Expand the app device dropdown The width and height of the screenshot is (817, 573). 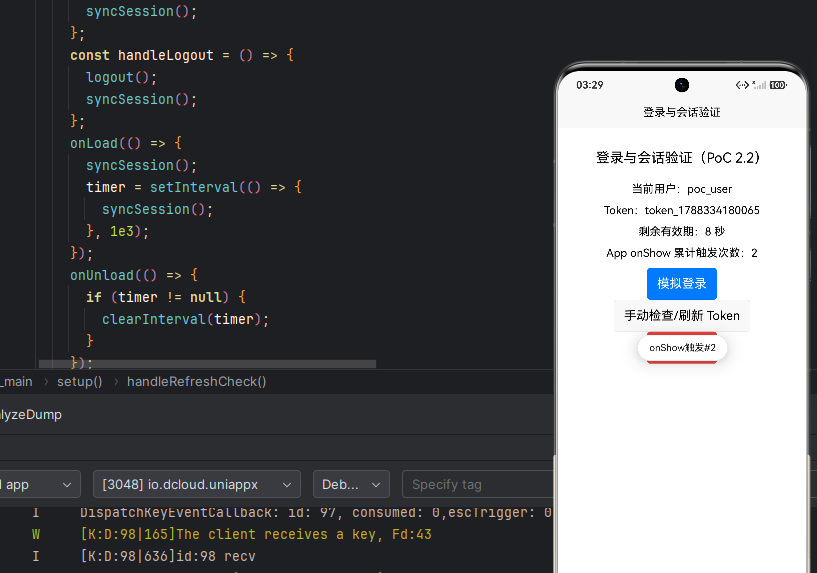coord(39,484)
